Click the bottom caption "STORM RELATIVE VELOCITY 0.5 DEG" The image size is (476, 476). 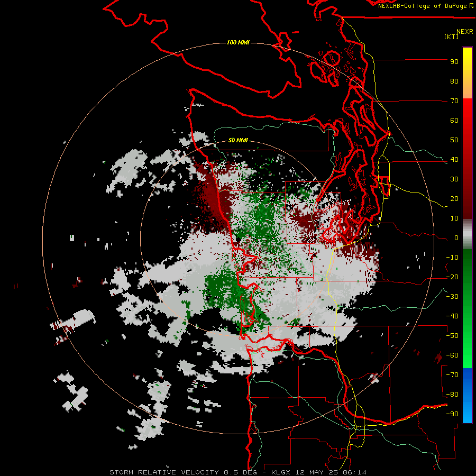point(183,472)
